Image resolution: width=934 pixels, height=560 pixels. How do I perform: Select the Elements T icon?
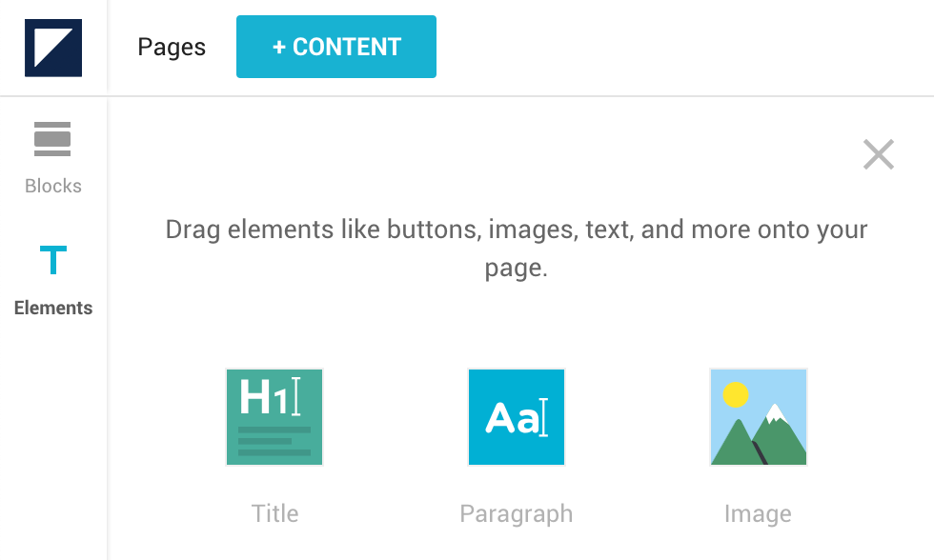click(53, 259)
